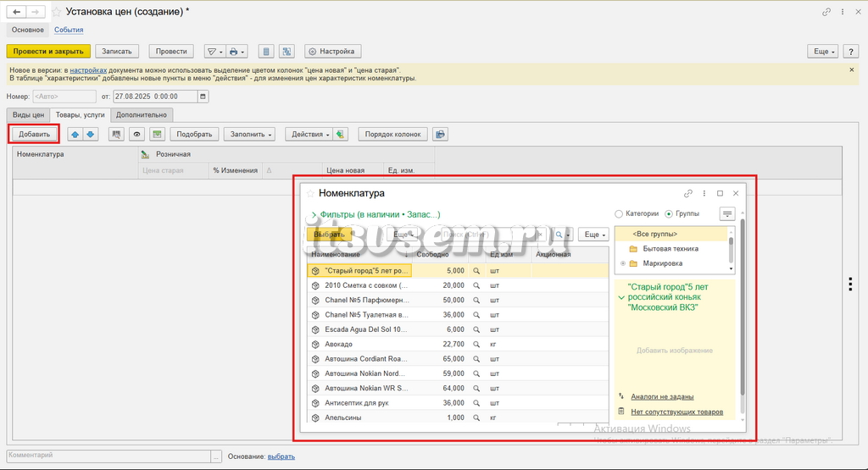Open the Действия dropdown
868x470 pixels.
[309, 135]
